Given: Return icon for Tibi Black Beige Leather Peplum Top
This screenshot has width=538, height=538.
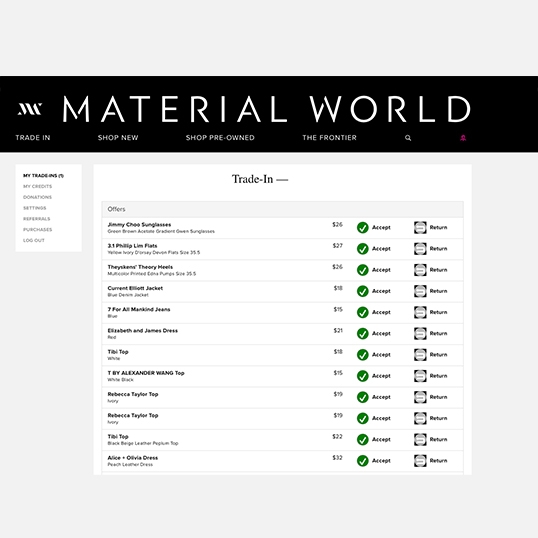Looking at the screenshot, I should (x=420, y=440).
